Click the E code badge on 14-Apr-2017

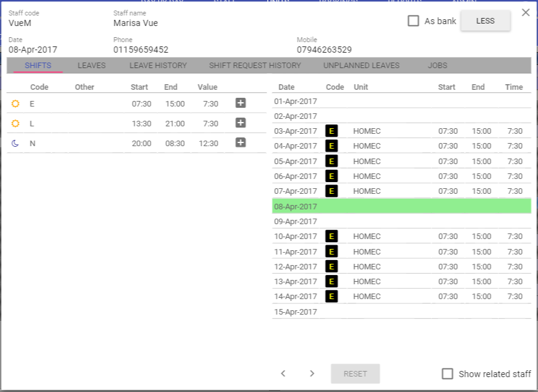tap(332, 297)
